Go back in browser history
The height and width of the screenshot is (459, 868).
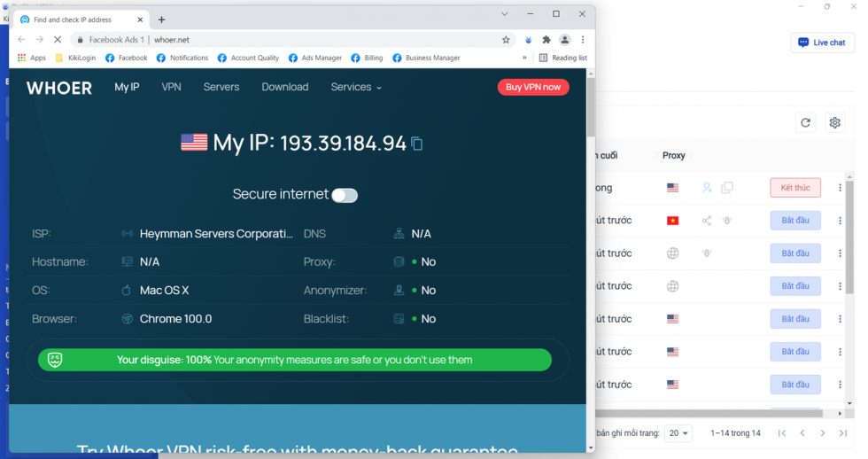coord(21,39)
